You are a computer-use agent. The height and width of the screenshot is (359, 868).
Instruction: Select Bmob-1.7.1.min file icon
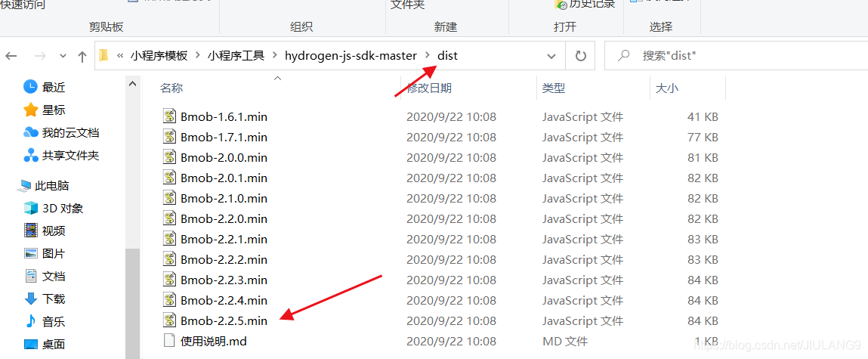pos(169,137)
